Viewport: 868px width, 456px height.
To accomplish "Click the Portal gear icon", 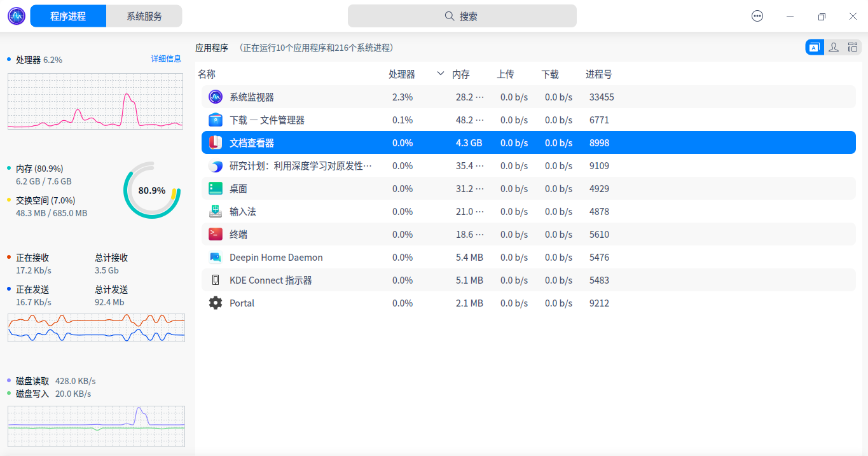I will (215, 303).
